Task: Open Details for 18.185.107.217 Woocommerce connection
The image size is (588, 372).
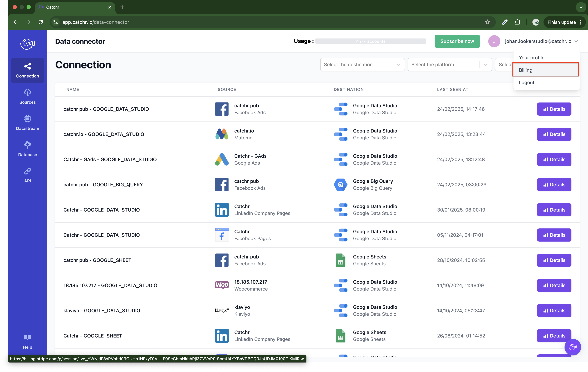Action: tap(554, 285)
